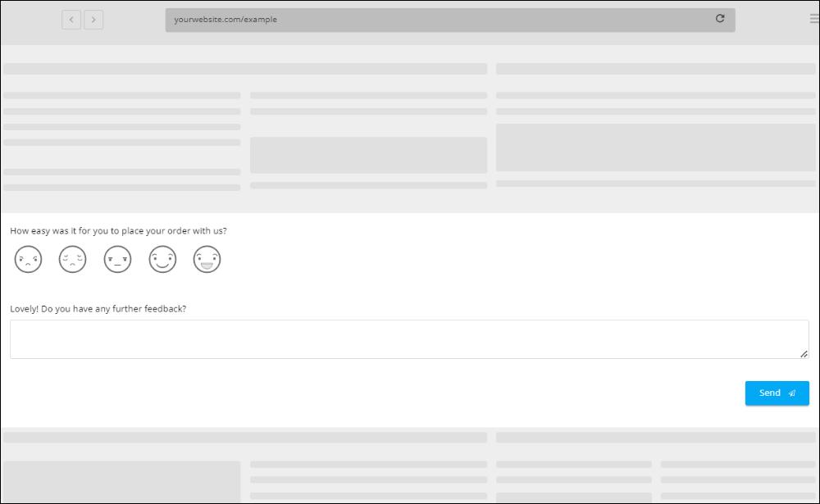Click the further feedback prompt text
Image resolution: width=820 pixels, height=504 pixels.
[x=98, y=308]
